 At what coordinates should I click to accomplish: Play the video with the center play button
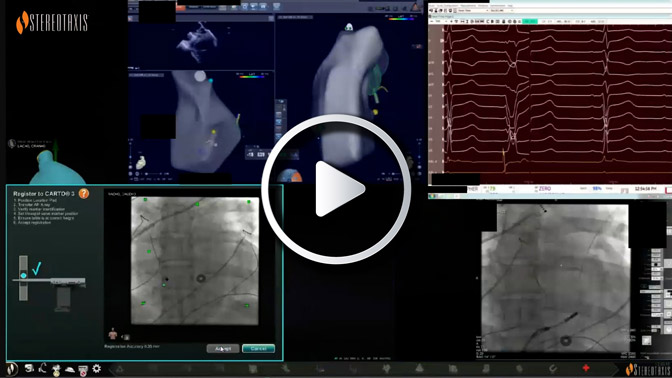pyautogui.click(x=336, y=189)
